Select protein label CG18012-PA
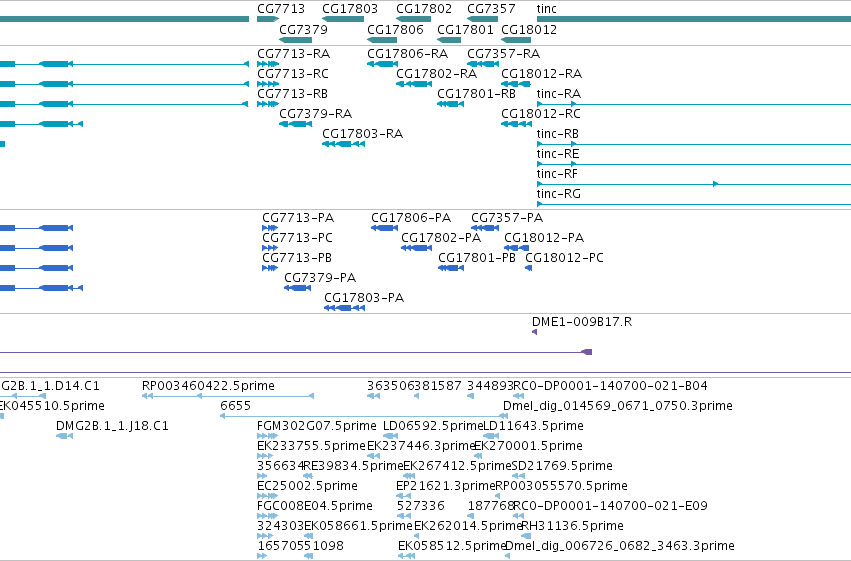 pos(544,238)
